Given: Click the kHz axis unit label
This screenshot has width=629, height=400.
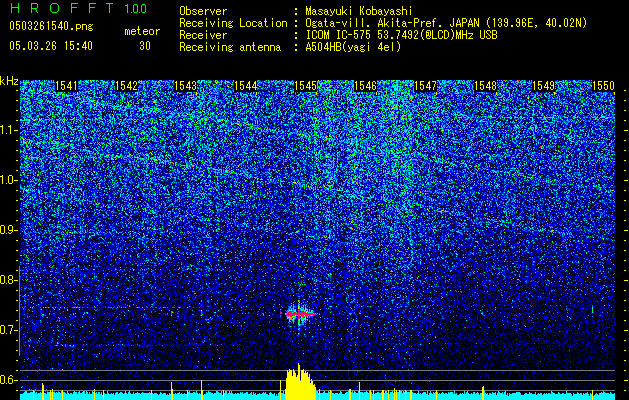Looking at the screenshot, I should pos(9,81).
